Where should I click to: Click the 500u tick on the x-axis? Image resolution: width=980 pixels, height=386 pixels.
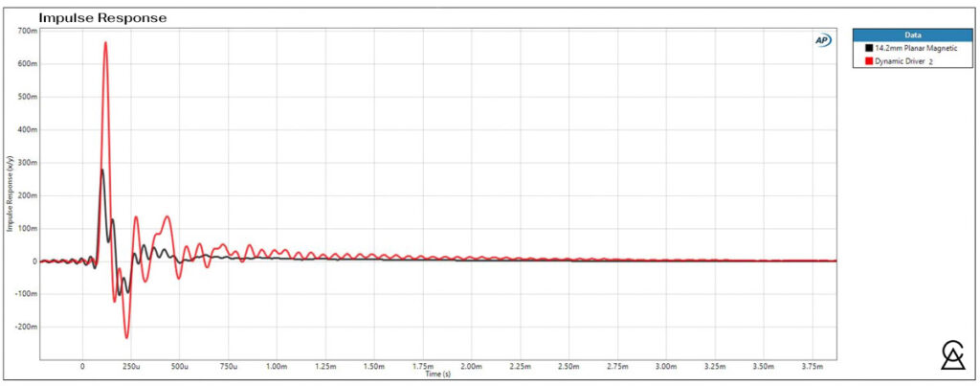coord(179,367)
